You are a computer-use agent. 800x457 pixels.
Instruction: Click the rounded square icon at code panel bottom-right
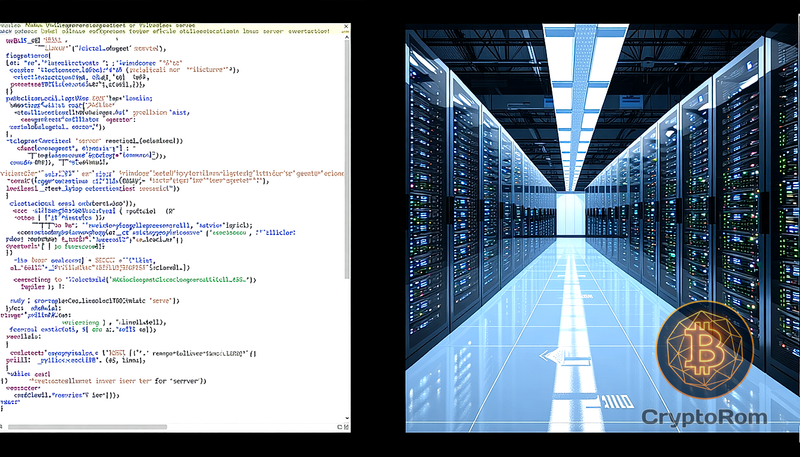click(x=340, y=427)
